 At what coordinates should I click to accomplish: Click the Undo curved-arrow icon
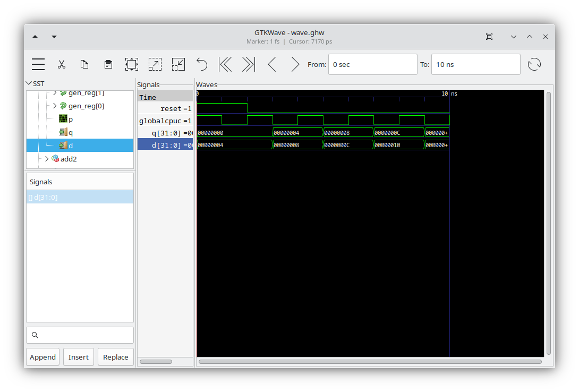[201, 64]
